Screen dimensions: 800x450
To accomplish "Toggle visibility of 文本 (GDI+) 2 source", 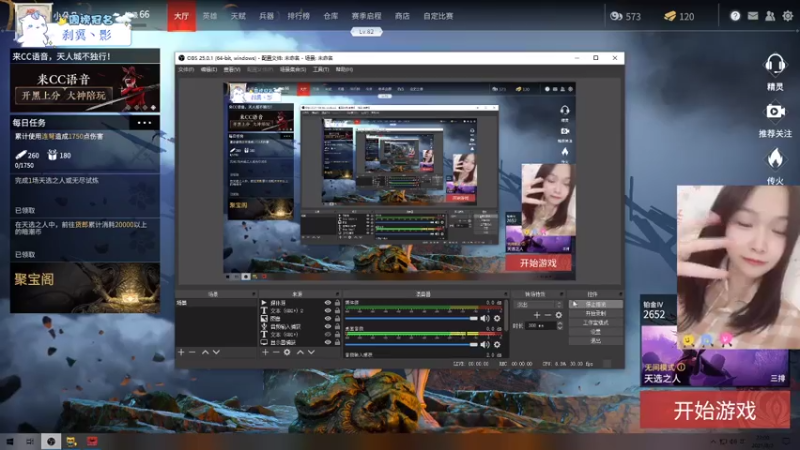I will click(328, 310).
